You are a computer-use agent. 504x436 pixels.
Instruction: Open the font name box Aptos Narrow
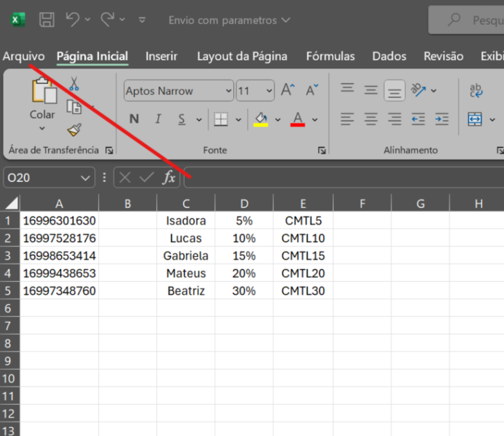click(x=178, y=91)
